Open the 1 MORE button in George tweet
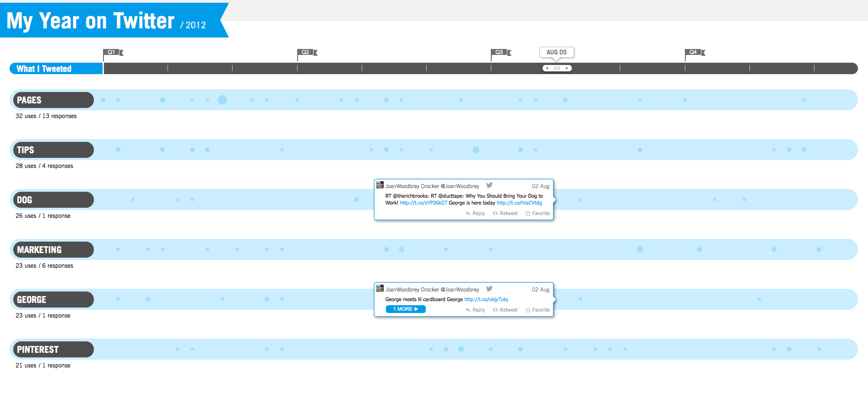 [x=406, y=309]
